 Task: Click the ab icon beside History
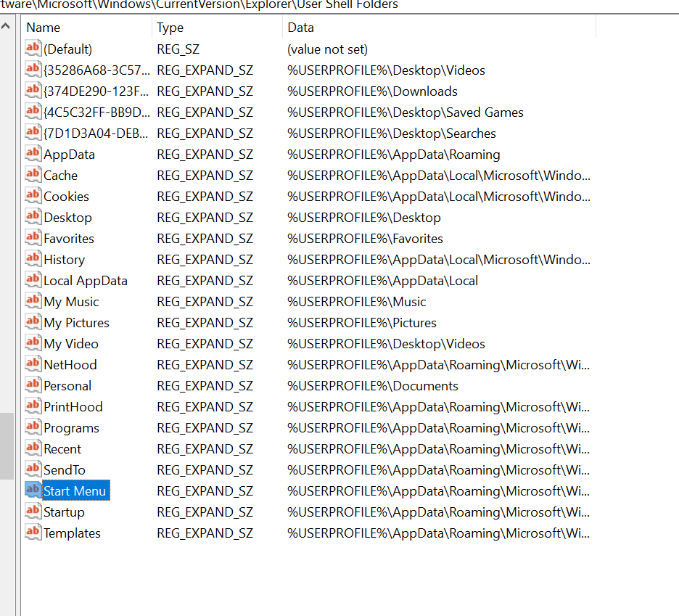coord(33,258)
